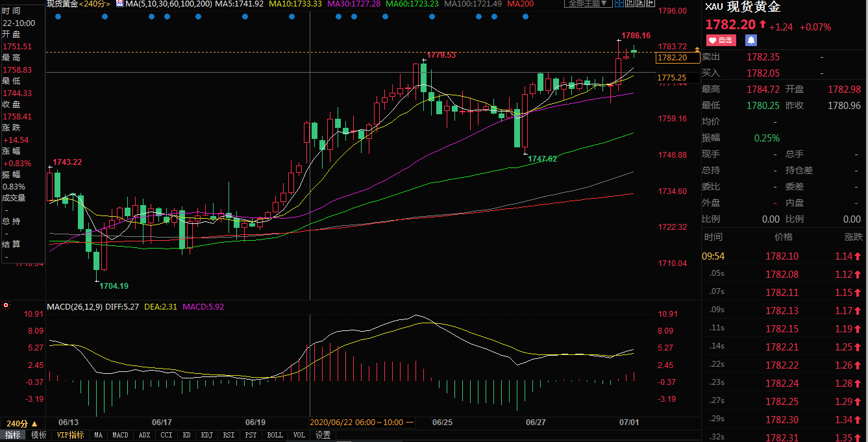
Task: Click the blue crosshair grid icon at top
Action: click(x=619, y=4)
